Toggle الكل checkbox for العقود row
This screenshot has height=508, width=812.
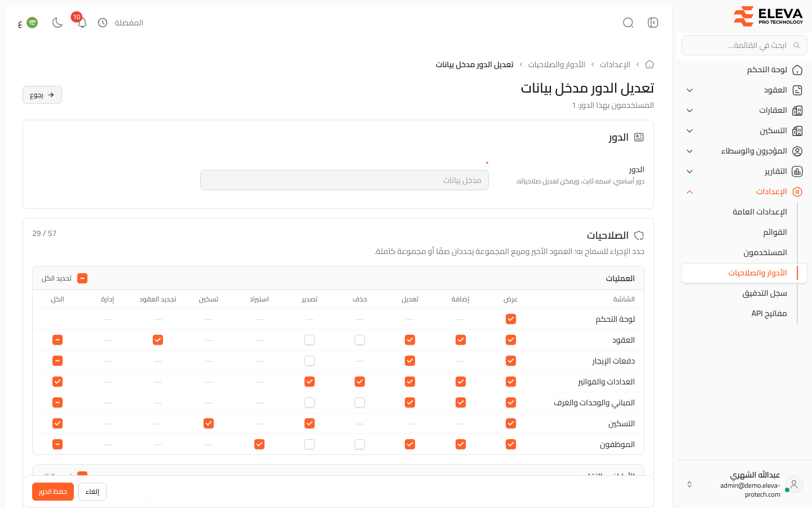click(58, 340)
